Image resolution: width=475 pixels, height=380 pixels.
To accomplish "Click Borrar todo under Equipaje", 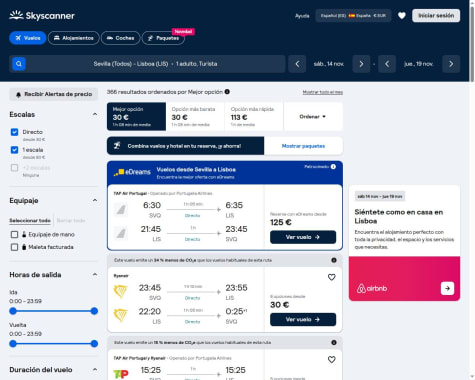I will (x=71, y=221).
